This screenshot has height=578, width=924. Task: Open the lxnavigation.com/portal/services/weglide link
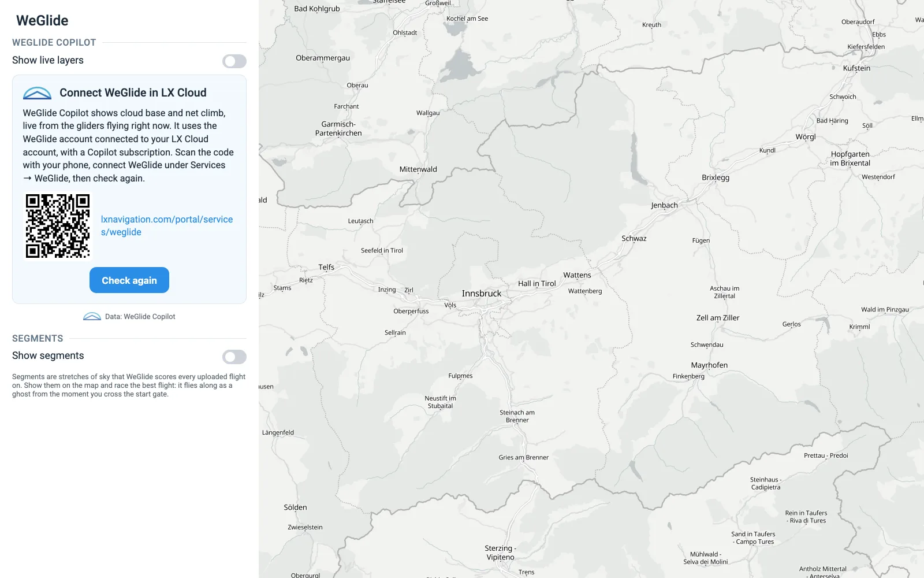click(167, 225)
